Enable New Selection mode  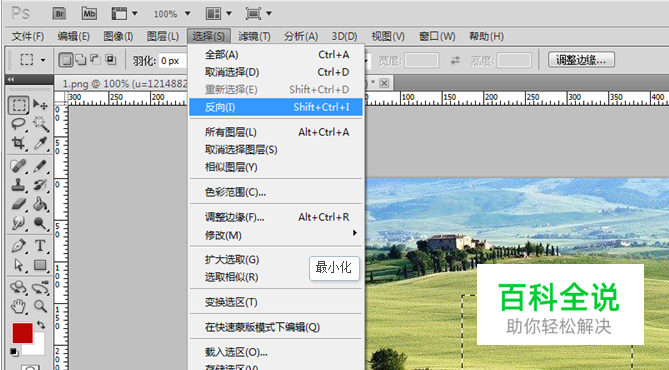[x=66, y=60]
